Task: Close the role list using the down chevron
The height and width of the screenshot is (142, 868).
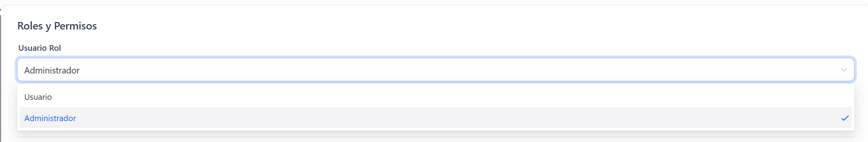Action: pos(843,70)
